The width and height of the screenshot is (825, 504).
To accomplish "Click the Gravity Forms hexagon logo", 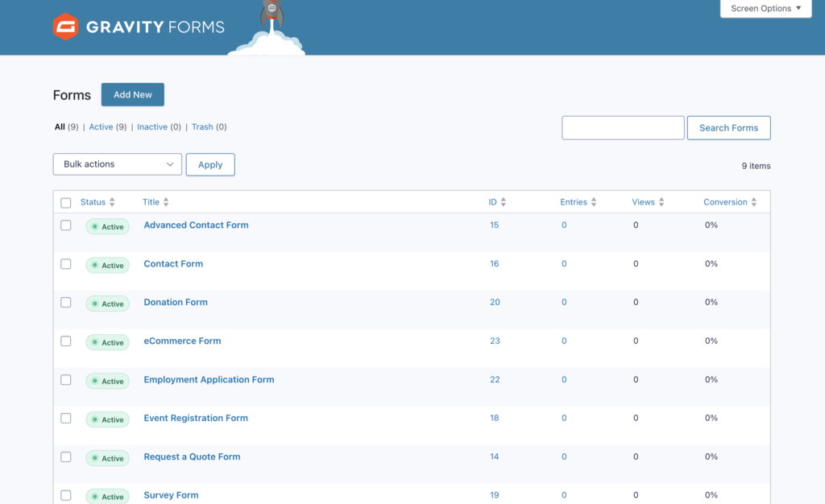I will coord(64,27).
